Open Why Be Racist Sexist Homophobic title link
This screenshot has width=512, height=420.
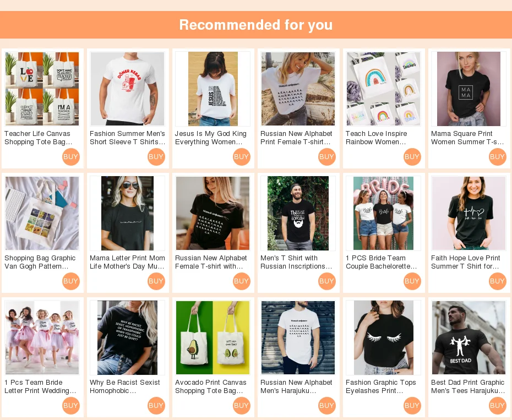[125, 386]
